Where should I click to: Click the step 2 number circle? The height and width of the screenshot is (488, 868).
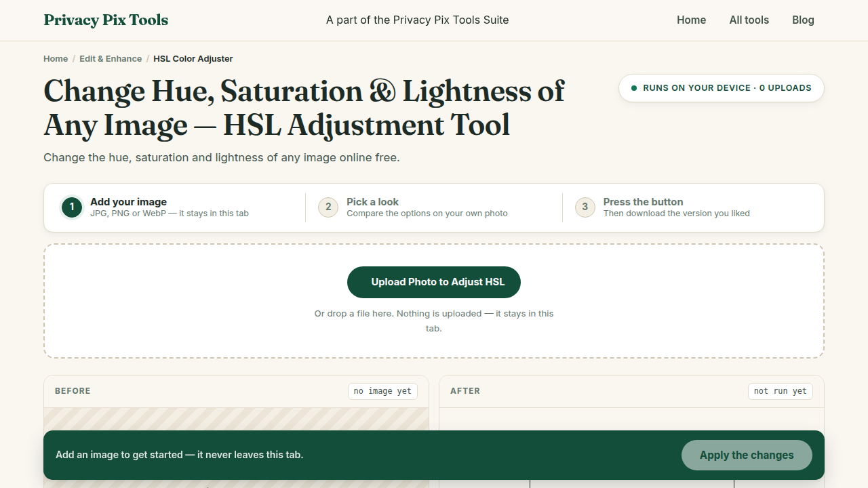[x=328, y=207]
